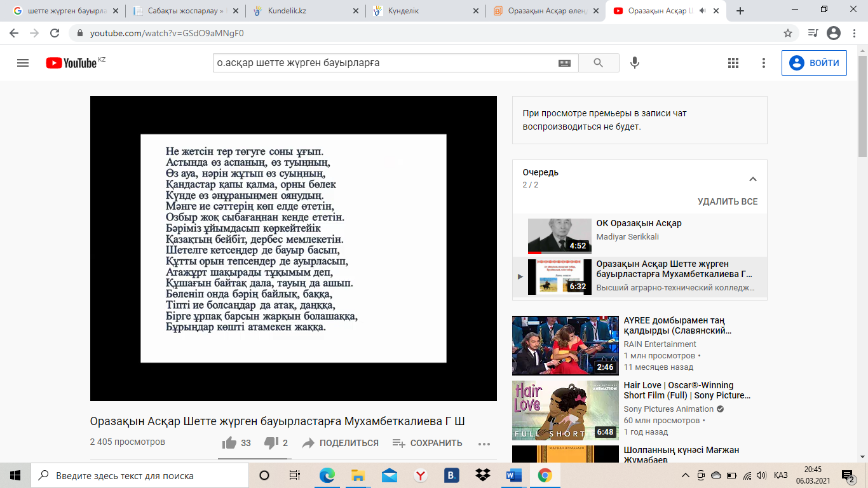Open the Hair Love video thumbnail
This screenshot has height=488, width=868.
pos(566,410)
